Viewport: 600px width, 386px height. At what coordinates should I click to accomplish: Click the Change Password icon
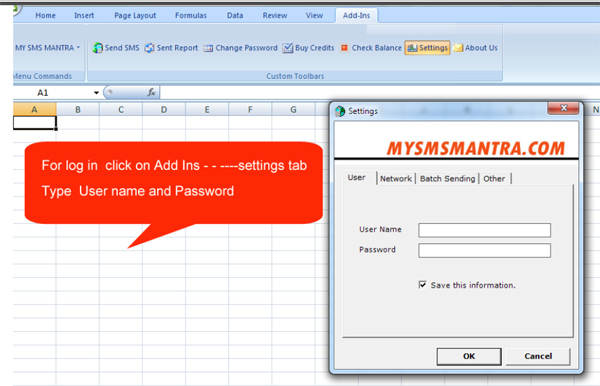tap(208, 48)
